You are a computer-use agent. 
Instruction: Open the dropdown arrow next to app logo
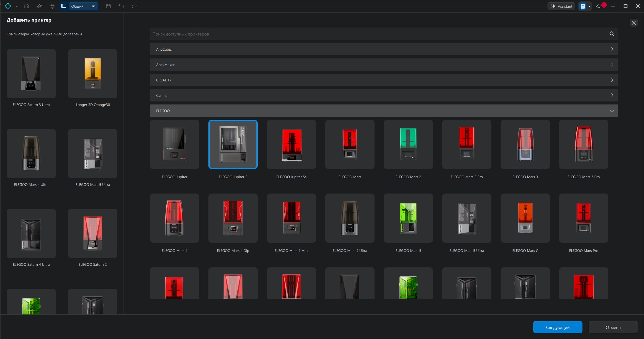click(17, 6)
